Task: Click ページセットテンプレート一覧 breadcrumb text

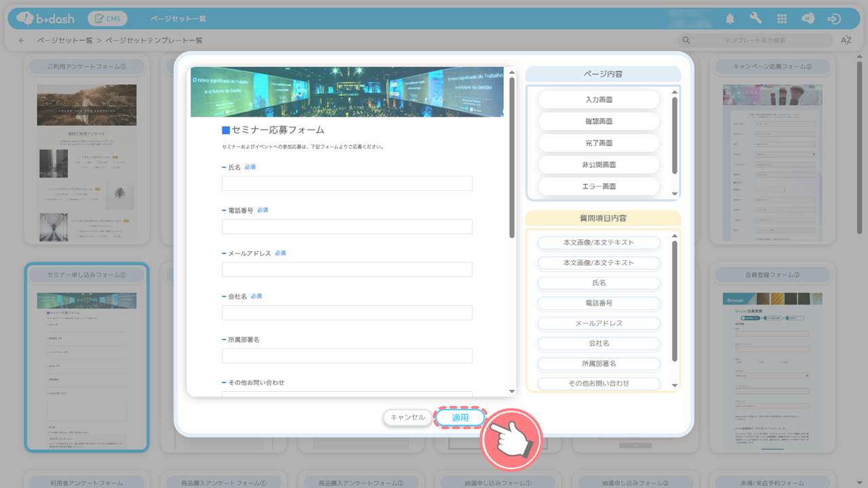Action: point(154,41)
